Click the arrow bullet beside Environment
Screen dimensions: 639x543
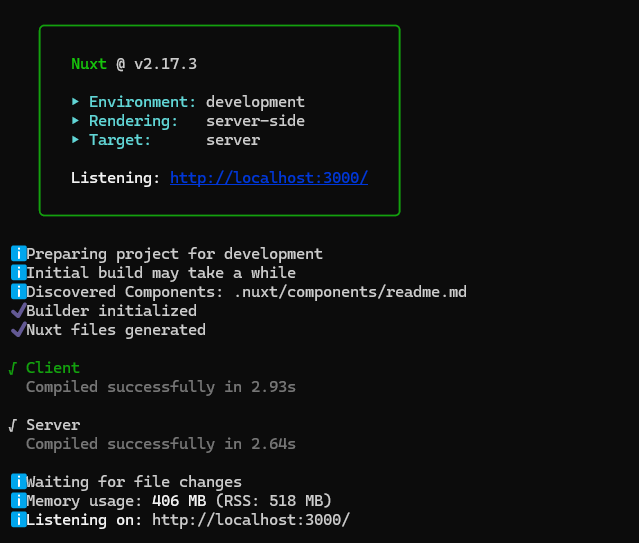(76, 102)
